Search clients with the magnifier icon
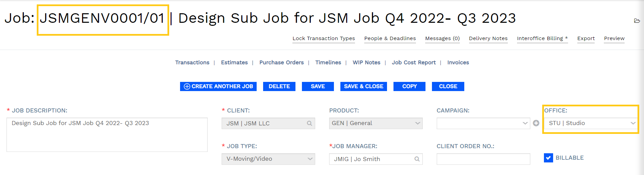The image size is (644, 175). (x=309, y=123)
